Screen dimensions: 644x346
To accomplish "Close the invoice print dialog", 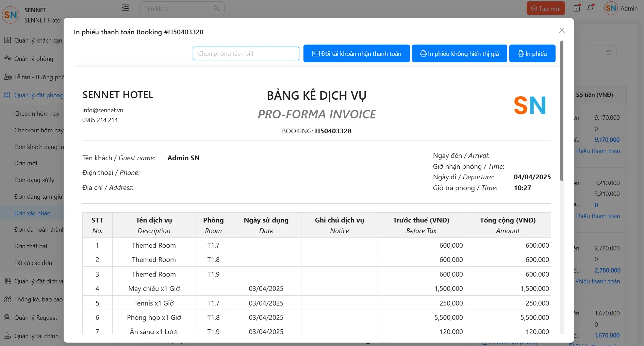I will (x=562, y=30).
